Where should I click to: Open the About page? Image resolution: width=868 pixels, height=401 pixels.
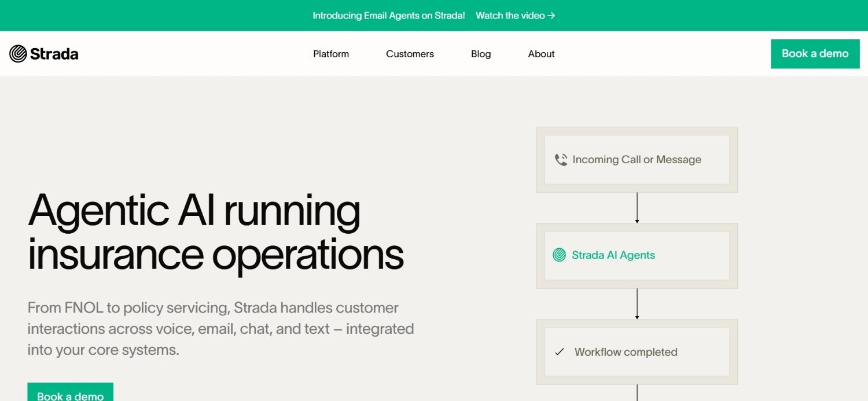541,54
